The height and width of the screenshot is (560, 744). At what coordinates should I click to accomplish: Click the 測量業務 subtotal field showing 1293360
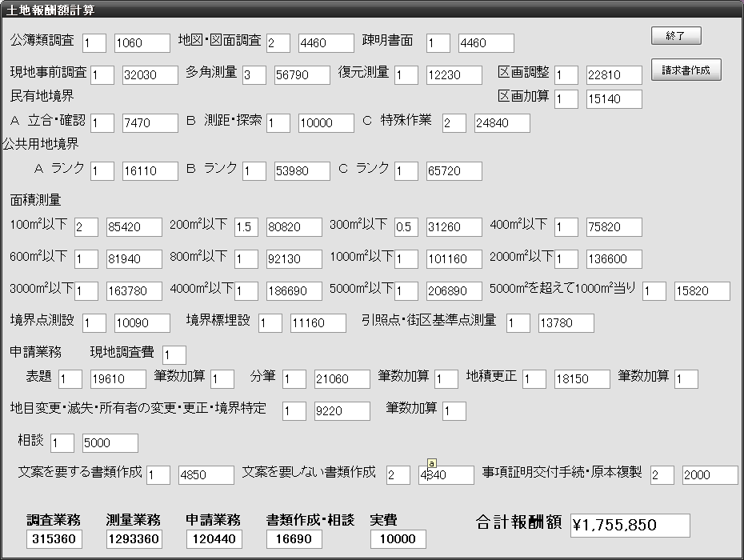[134, 539]
